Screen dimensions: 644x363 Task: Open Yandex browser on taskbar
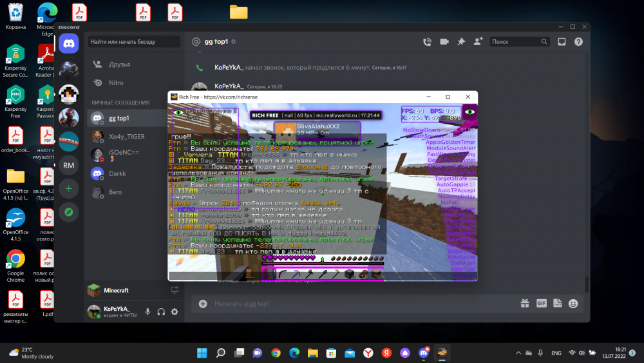tap(368, 353)
